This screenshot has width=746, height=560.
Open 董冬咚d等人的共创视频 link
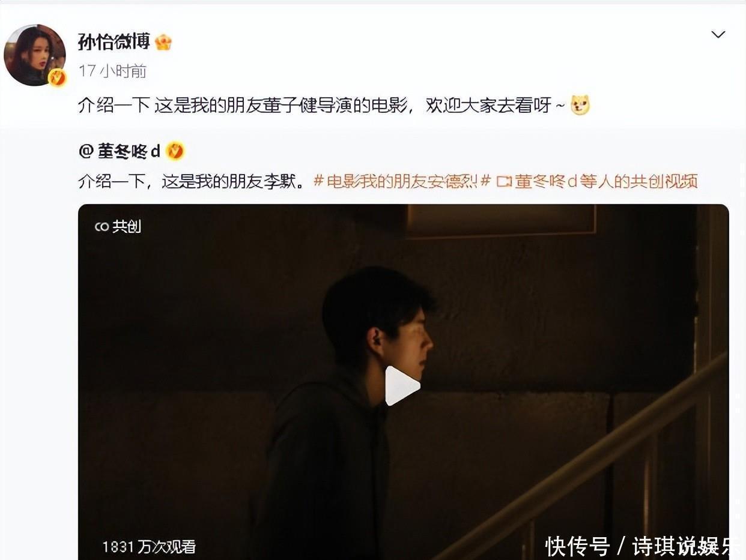point(605,181)
